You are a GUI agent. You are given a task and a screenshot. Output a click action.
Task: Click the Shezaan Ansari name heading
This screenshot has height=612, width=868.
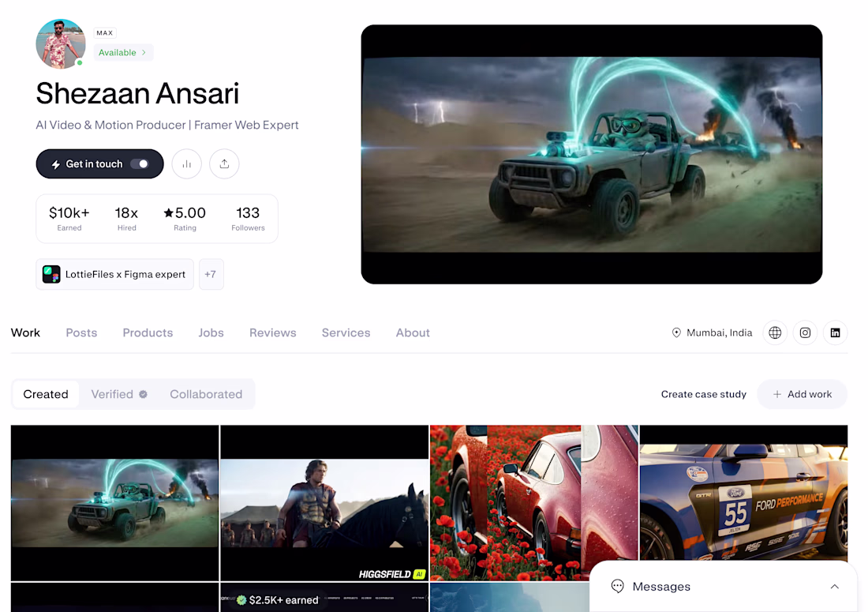137,93
